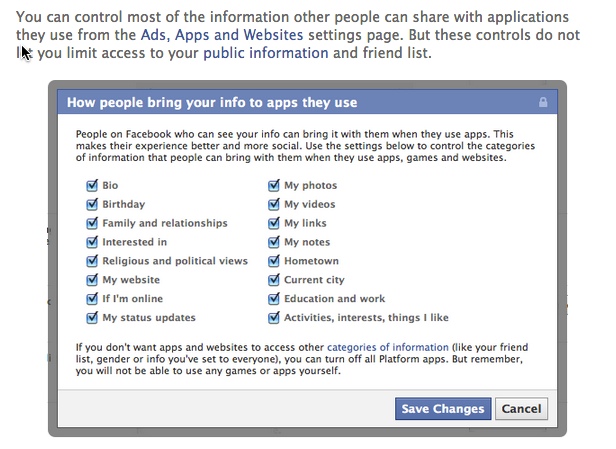
Task: Click the Save Changes button
Action: [x=443, y=409]
